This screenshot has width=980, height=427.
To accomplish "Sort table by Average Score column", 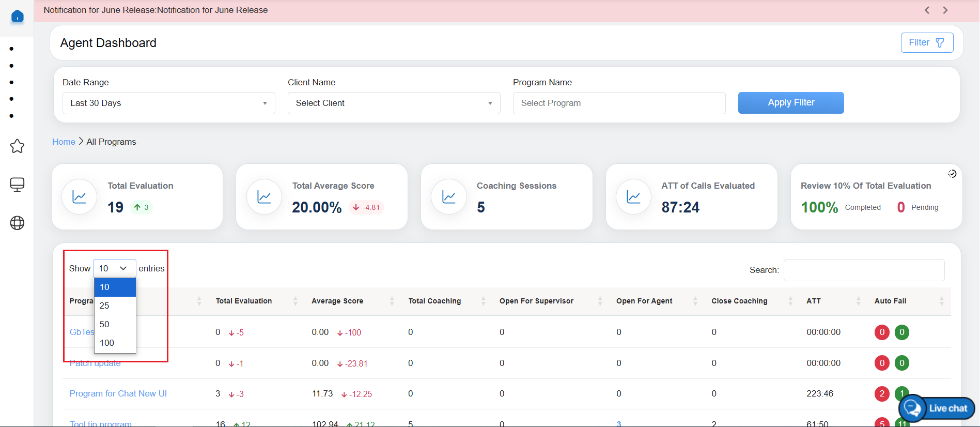I will pyautogui.click(x=337, y=301).
